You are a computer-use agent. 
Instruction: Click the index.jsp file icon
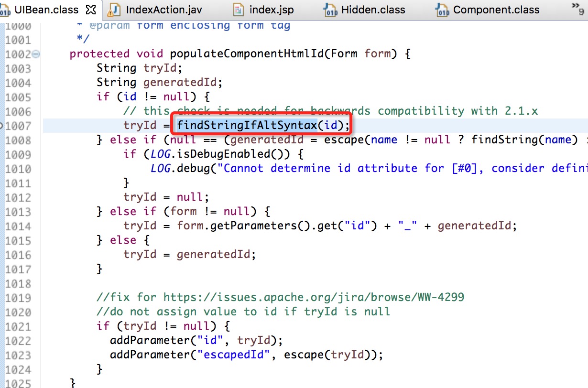coord(238,10)
